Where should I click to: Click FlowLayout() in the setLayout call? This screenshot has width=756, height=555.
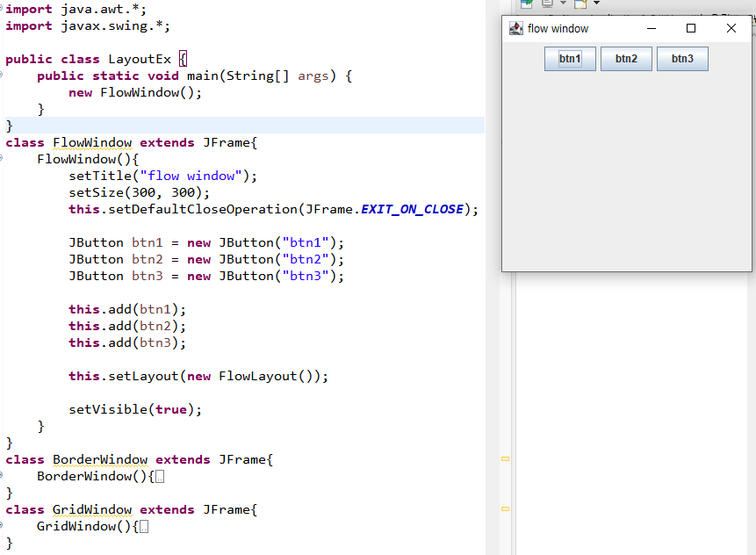pyautogui.click(x=266, y=376)
